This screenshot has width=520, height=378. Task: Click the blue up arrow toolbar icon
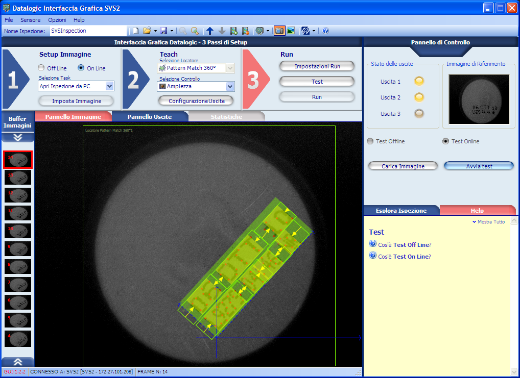pyautogui.click(x=210, y=31)
